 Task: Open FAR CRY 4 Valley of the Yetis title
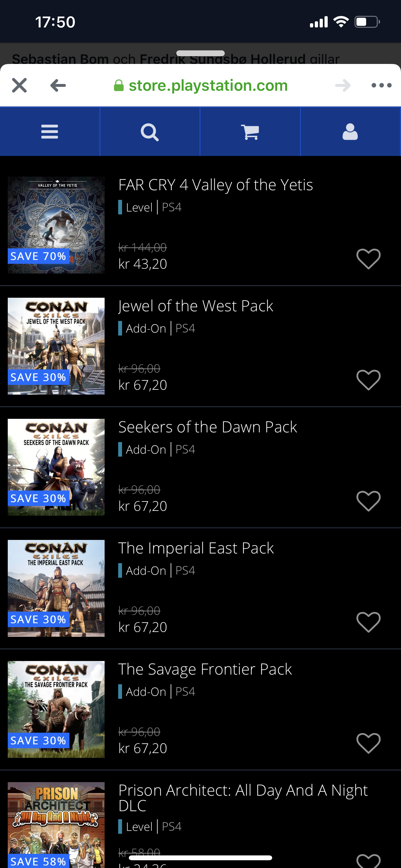pyautogui.click(x=216, y=185)
